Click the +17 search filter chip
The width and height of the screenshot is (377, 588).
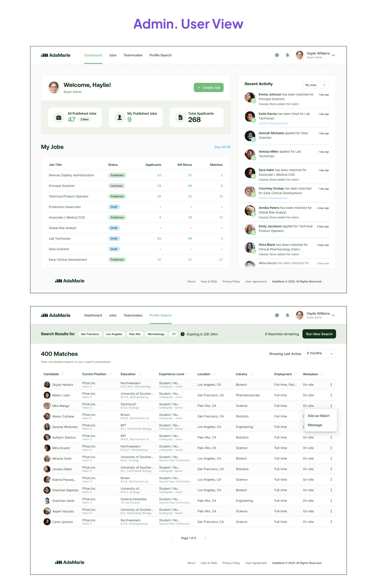click(173, 334)
